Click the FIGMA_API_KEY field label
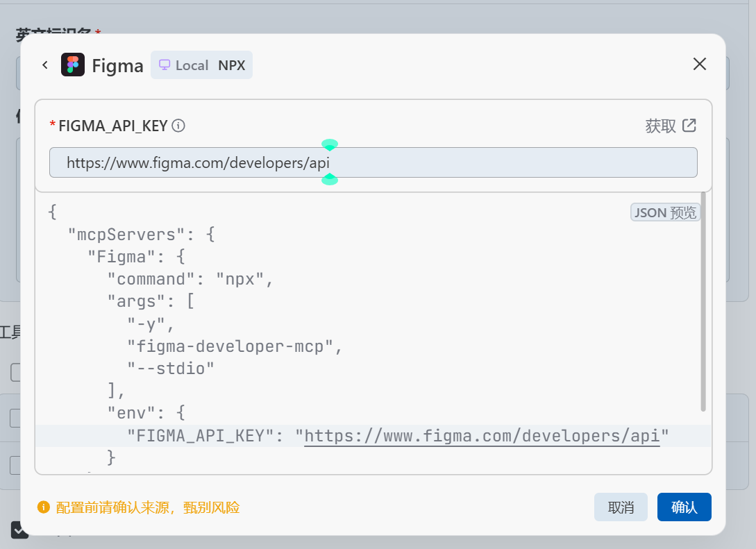Image resolution: width=756 pixels, height=549 pixels. (x=113, y=126)
